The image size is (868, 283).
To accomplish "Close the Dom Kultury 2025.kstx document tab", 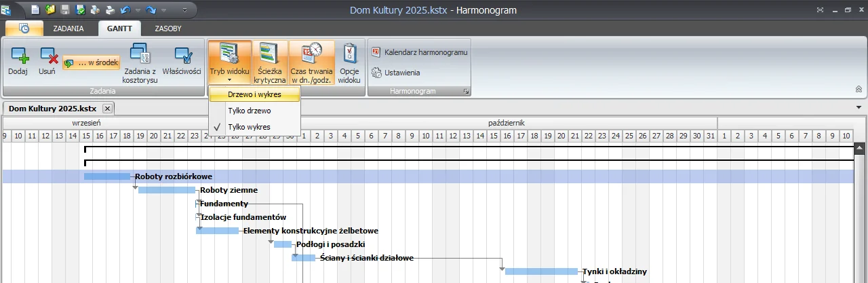I will [x=107, y=109].
